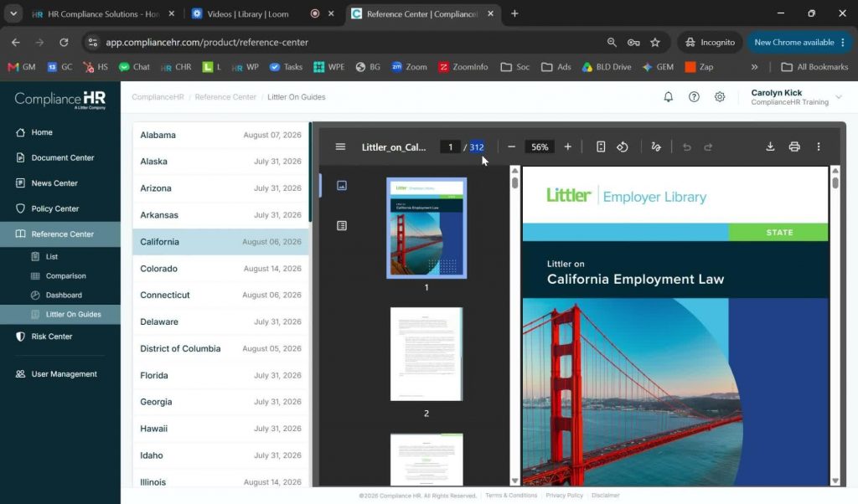
Task: Open the Chrome update menu dots
Action: coord(843,42)
